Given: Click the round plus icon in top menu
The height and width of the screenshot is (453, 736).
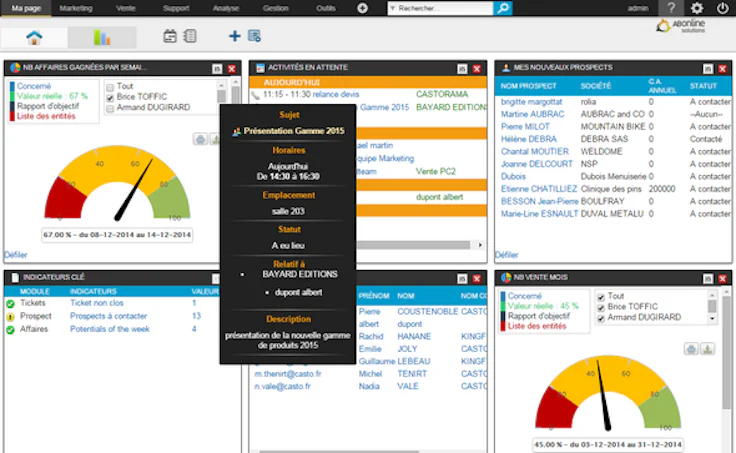Looking at the screenshot, I should (362, 8).
